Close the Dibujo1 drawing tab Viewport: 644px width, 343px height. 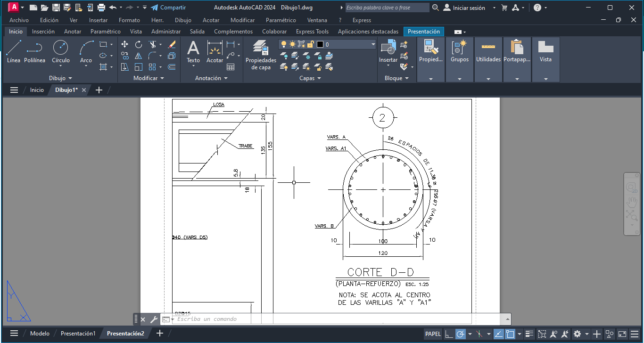point(84,90)
